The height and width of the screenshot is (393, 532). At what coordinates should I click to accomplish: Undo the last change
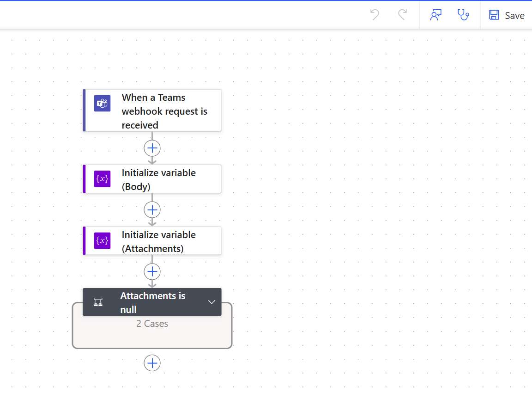(x=375, y=15)
